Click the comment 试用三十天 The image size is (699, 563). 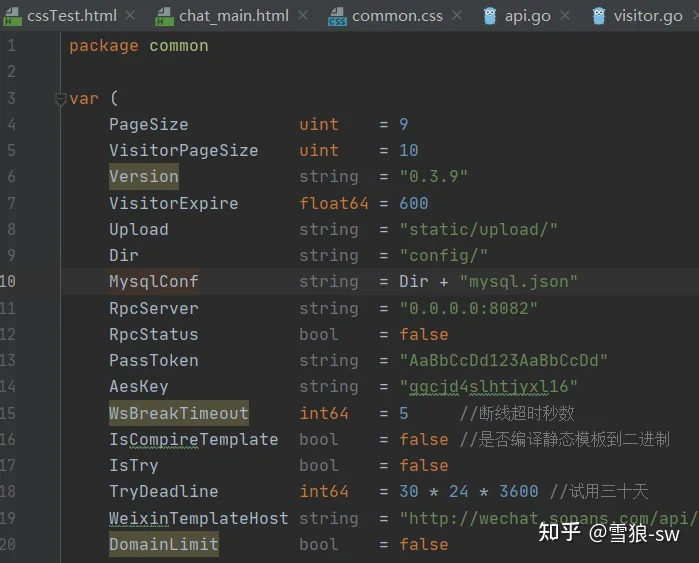(x=599, y=491)
